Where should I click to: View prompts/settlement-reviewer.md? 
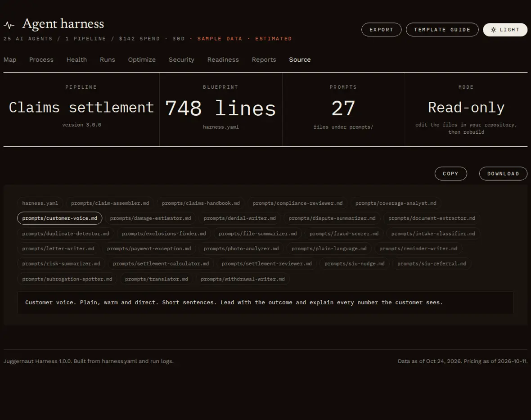pyautogui.click(x=266, y=263)
